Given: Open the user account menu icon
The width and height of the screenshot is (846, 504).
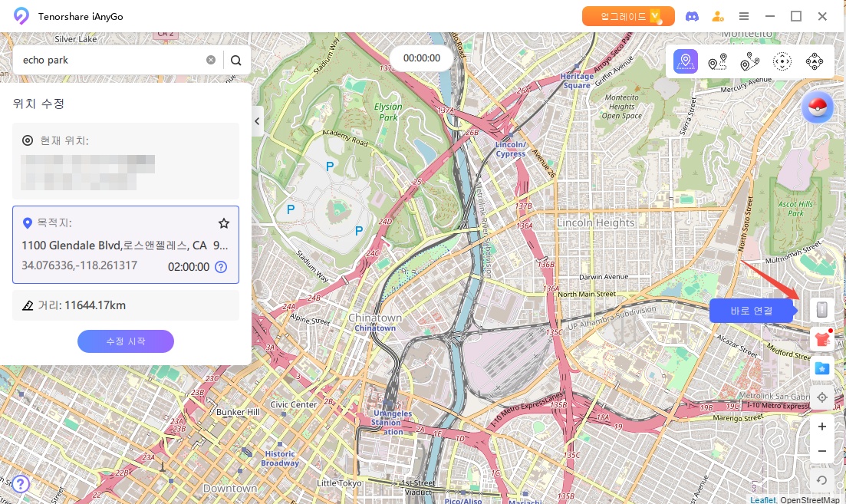Looking at the screenshot, I should pyautogui.click(x=718, y=16).
